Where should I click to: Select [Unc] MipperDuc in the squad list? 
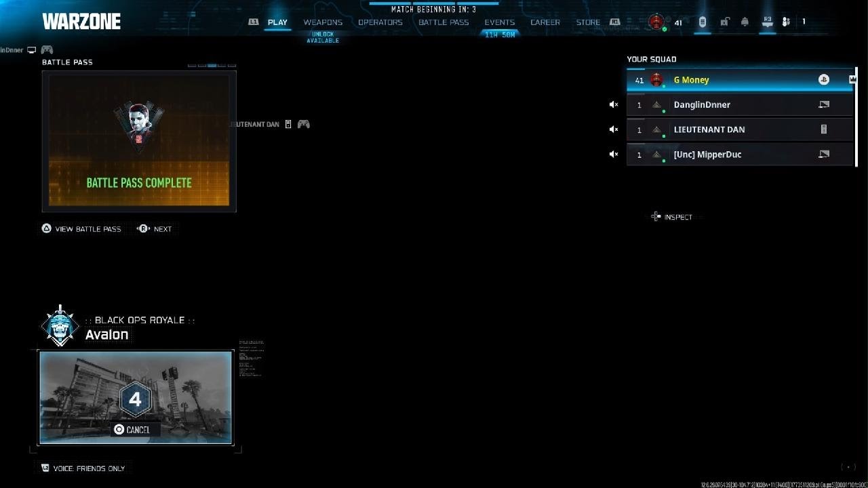[x=739, y=155]
